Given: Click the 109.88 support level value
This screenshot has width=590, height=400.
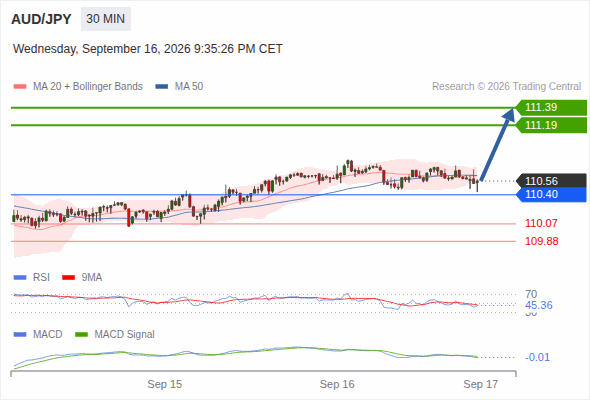Looking at the screenshot, I should (x=541, y=241).
